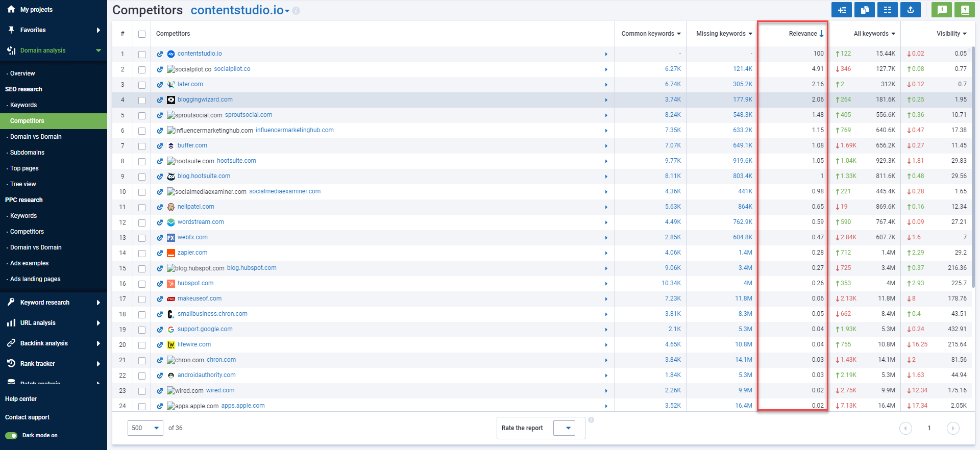
Task: Check the box for webfx.com row
Action: point(142,238)
